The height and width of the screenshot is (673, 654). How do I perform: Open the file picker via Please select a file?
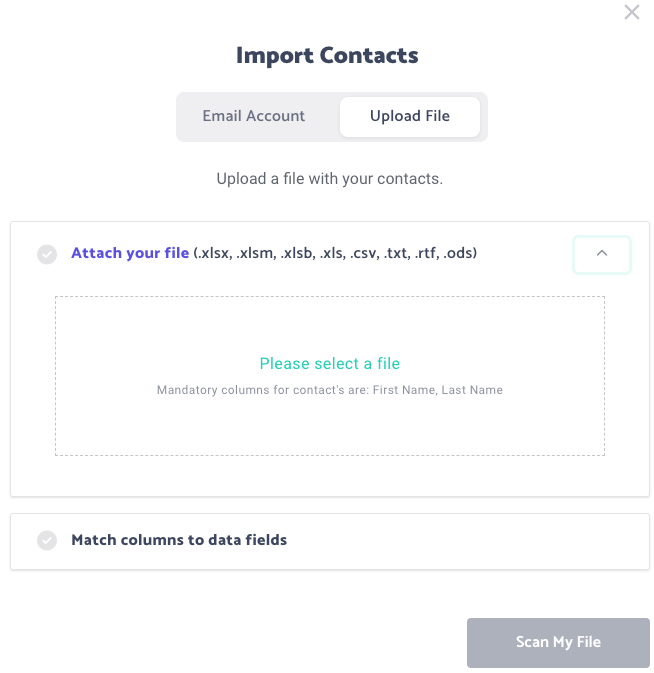(x=330, y=364)
